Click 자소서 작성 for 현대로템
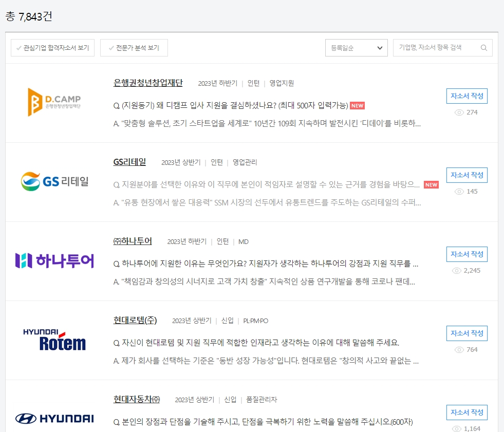The width and height of the screenshot is (504, 432). point(466,333)
